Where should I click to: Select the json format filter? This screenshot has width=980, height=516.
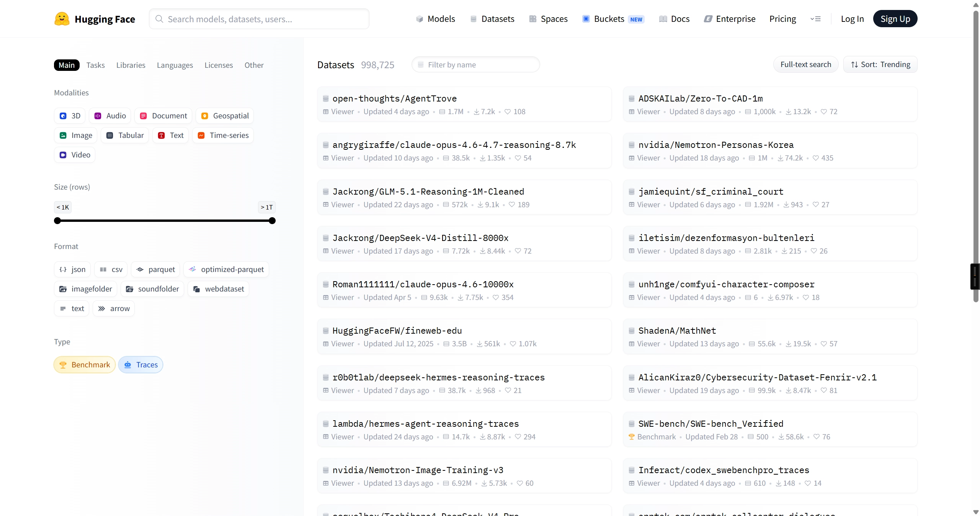pos(72,269)
